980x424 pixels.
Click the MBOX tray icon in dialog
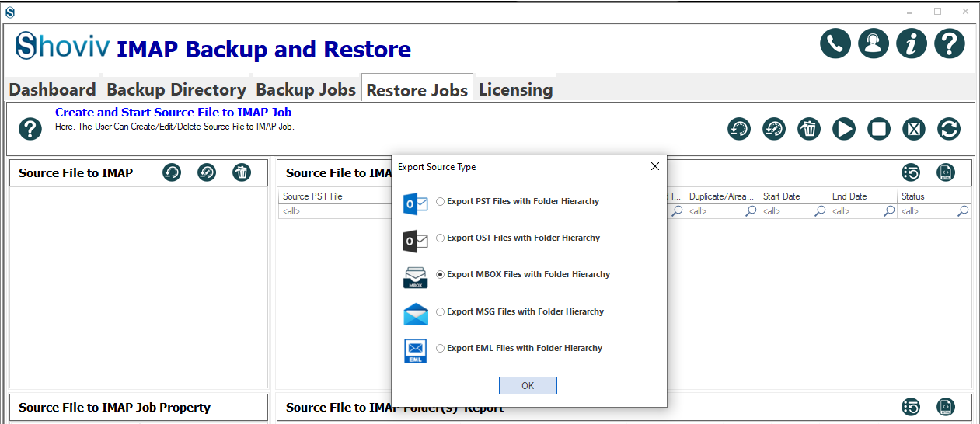coord(416,277)
